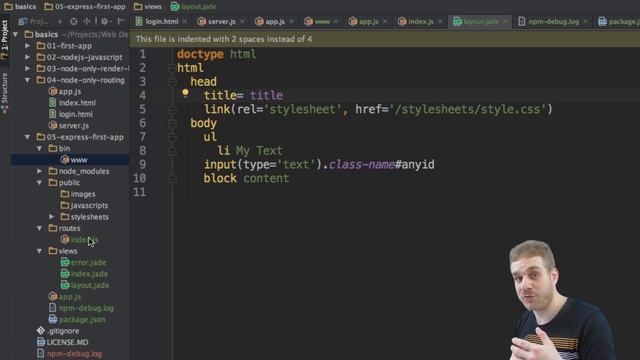Close the www tab
This screenshot has width=640, height=360.
coord(336,21)
